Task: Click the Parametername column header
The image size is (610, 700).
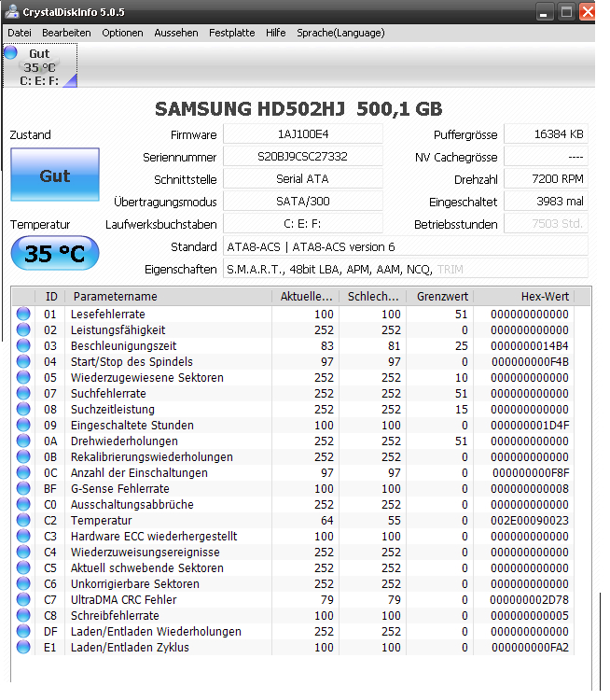Action: [x=168, y=297]
